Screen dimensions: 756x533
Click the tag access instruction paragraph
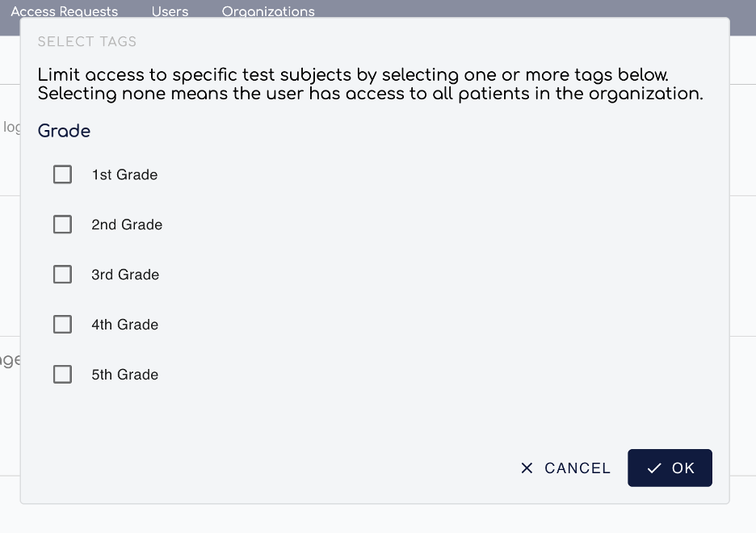370,84
